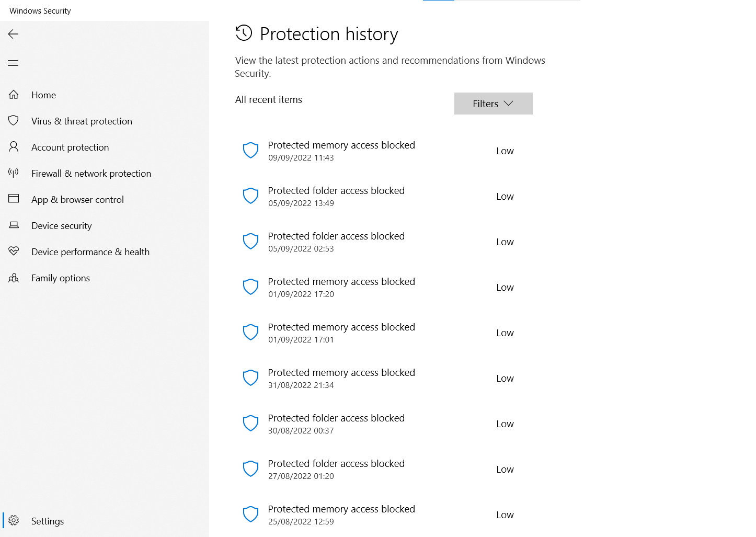756x537 pixels.
Task: Click the Device performance heart icon
Action: pos(14,252)
